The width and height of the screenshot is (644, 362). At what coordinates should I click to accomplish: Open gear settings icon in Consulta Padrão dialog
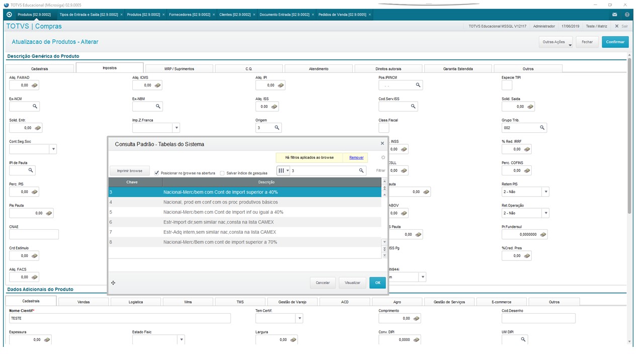click(x=383, y=157)
